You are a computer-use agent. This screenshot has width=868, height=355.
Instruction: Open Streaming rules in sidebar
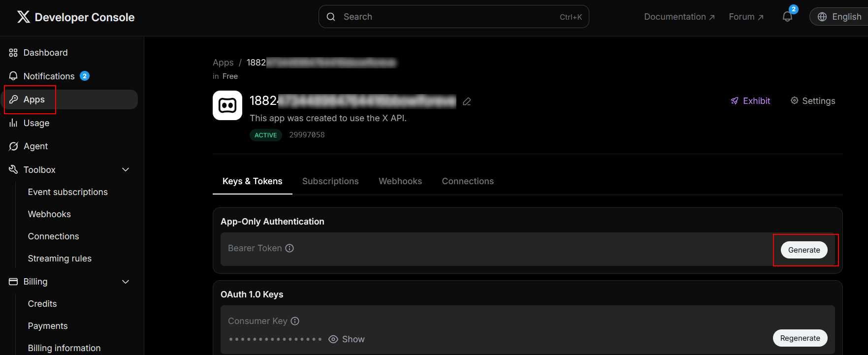(60, 258)
